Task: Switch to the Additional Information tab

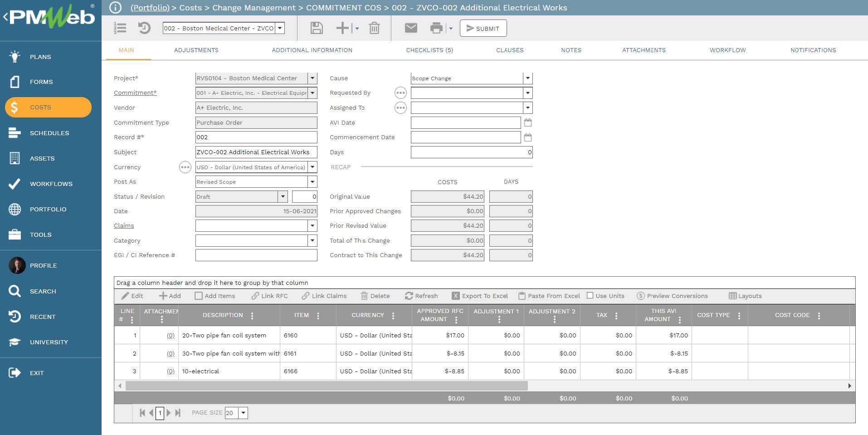Action: pos(312,50)
